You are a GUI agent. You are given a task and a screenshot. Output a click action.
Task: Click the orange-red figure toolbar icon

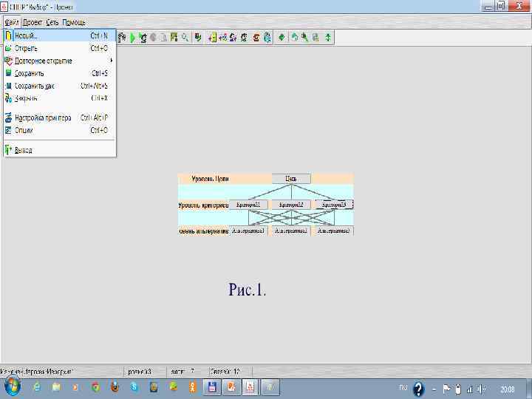[256, 38]
